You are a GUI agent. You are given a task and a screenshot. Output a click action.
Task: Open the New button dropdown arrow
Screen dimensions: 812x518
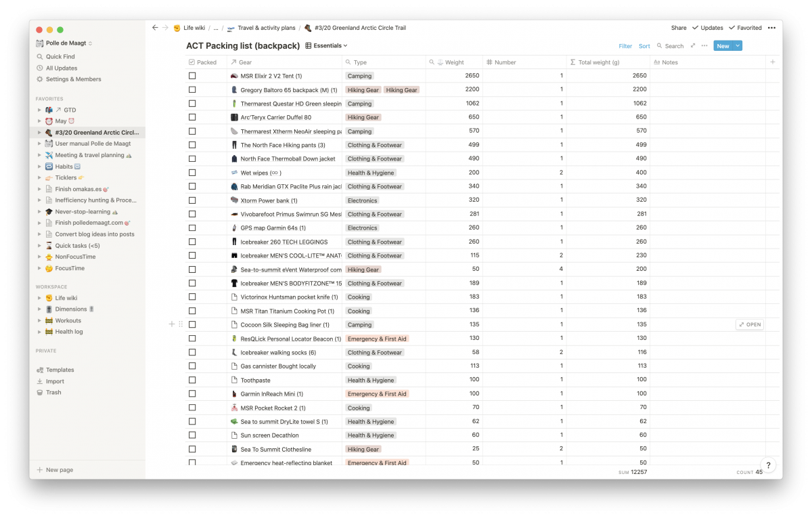[x=738, y=46]
